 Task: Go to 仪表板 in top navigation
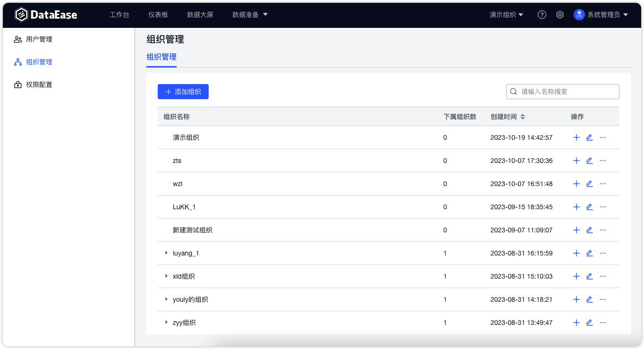[x=158, y=15]
